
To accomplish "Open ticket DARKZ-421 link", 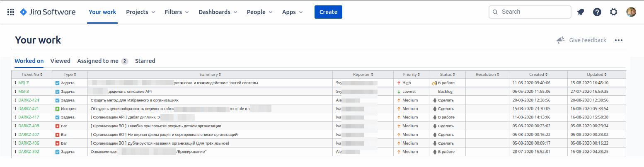I will 29,109.
